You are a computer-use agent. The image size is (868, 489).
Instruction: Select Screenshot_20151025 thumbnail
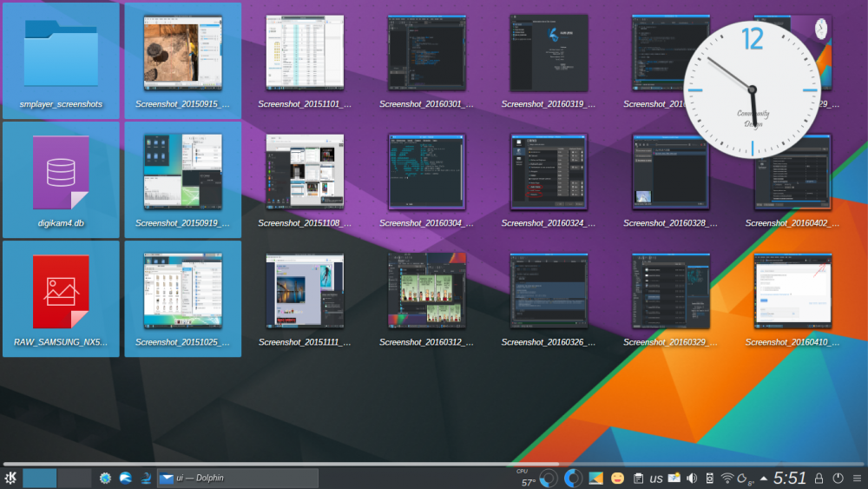tap(182, 291)
